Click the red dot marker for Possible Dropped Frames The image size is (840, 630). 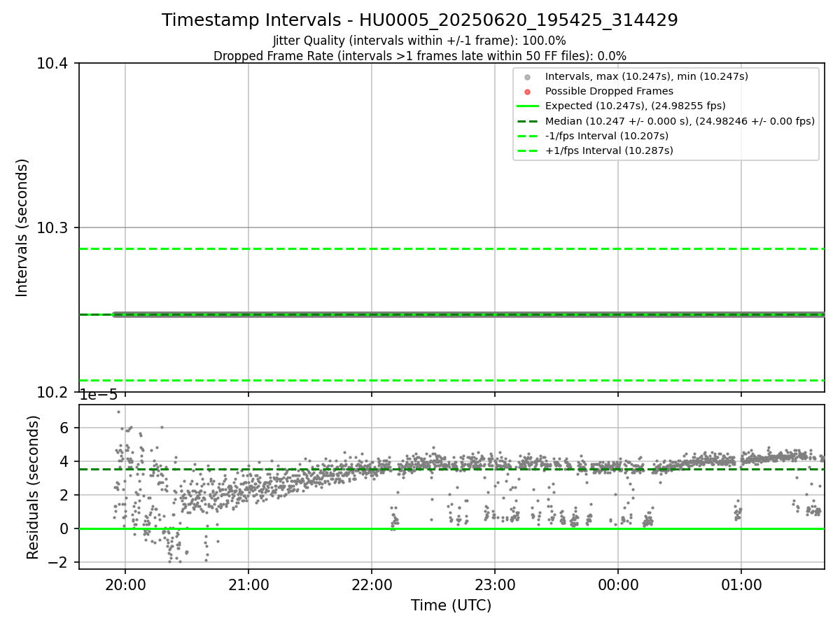(528, 92)
